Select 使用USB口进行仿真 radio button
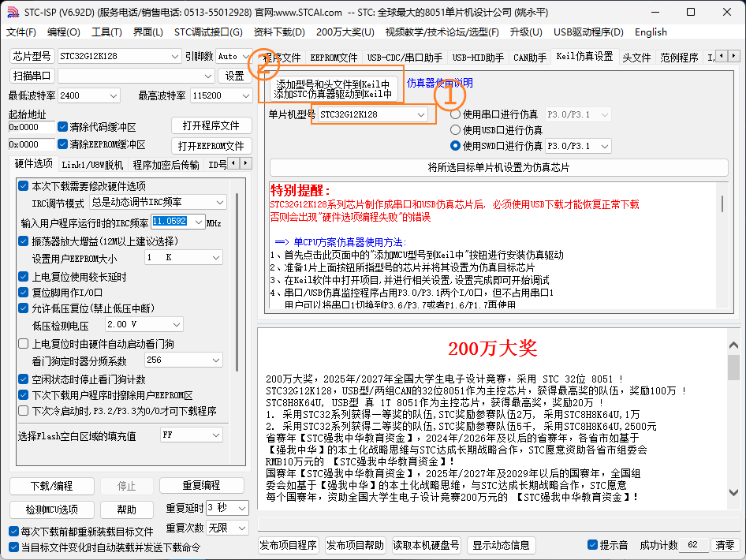Viewport: 746px width, 560px height. click(x=455, y=130)
